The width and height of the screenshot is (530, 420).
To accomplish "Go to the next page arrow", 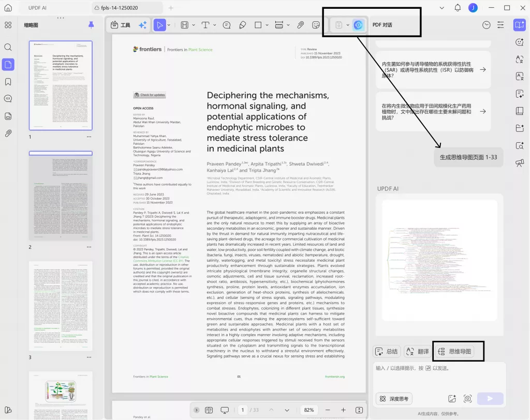I will click(287, 410).
